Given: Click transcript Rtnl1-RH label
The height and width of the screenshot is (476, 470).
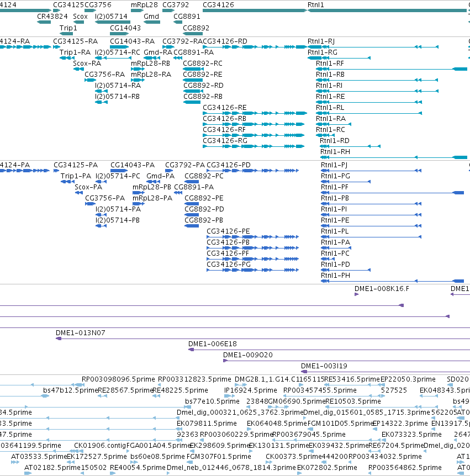Looking at the screenshot, I should pos(335,152).
